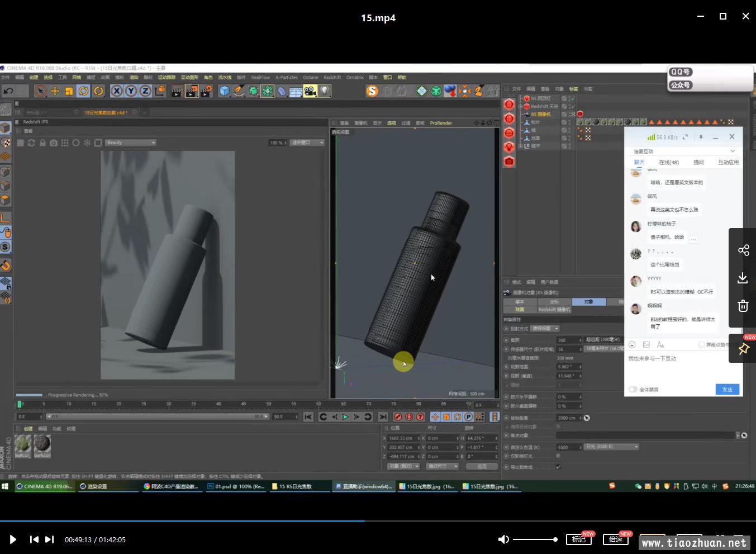Toggle the Y axis lock
Viewport: 756px width, 554px height.
point(131,91)
